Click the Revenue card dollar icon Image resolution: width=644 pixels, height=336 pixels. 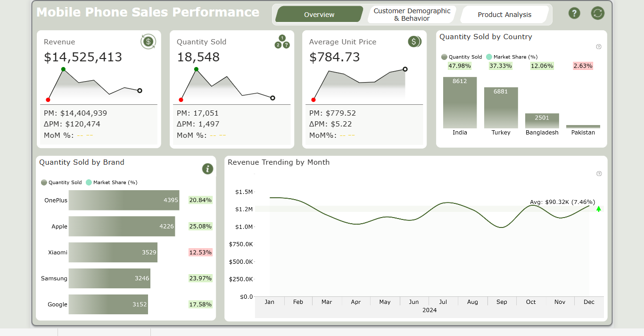click(148, 42)
